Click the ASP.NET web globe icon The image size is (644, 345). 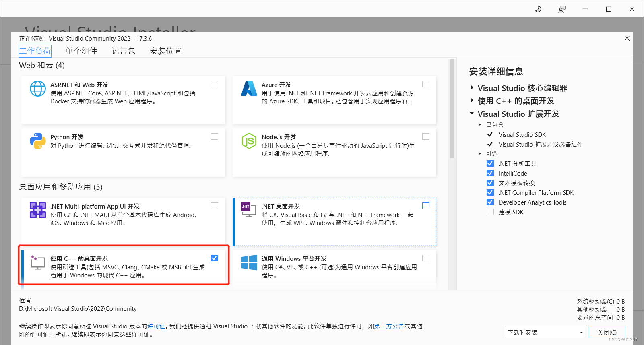(x=38, y=89)
